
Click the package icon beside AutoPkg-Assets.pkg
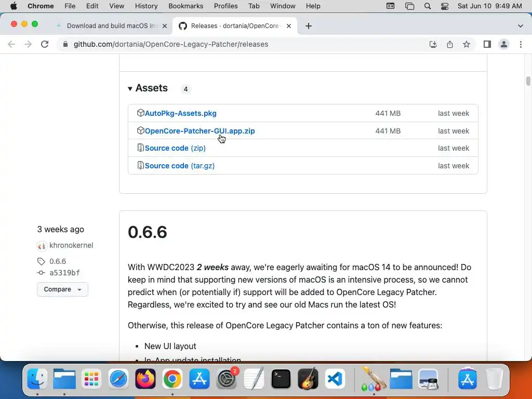coord(140,113)
